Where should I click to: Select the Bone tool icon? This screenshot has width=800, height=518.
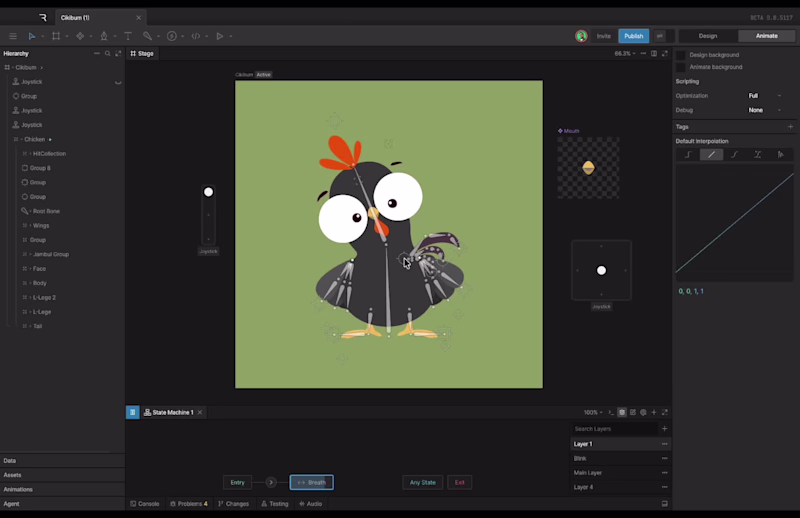pyautogui.click(x=147, y=36)
